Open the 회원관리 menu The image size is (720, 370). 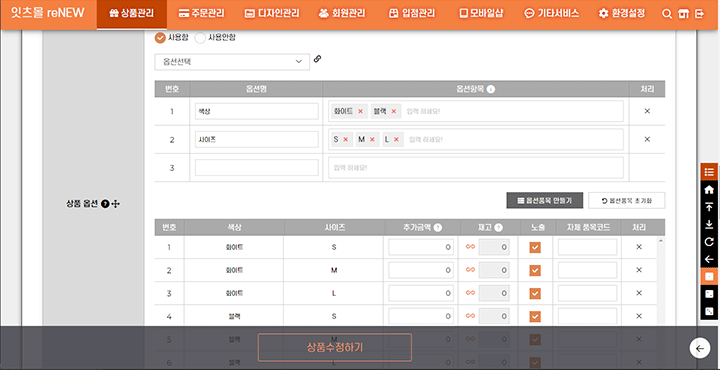click(342, 14)
